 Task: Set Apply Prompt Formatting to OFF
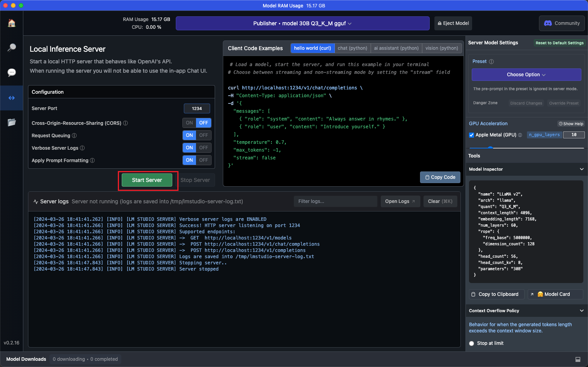coord(204,160)
